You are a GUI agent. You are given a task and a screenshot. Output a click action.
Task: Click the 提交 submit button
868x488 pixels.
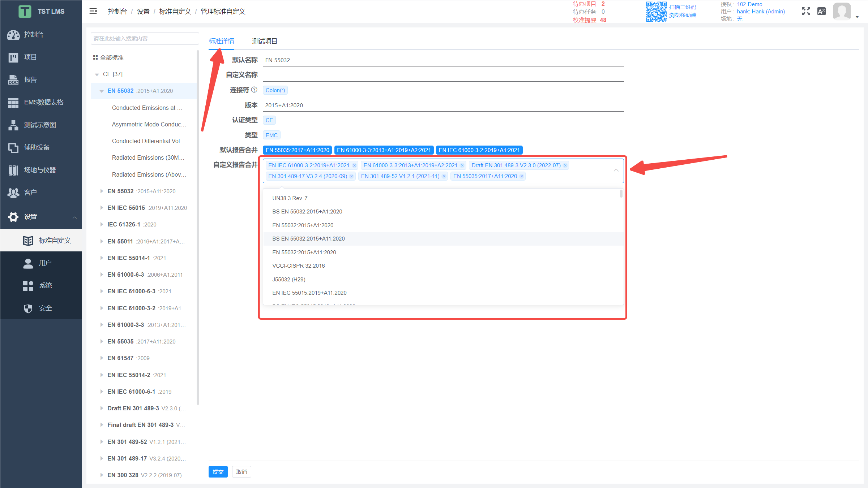coord(218,472)
